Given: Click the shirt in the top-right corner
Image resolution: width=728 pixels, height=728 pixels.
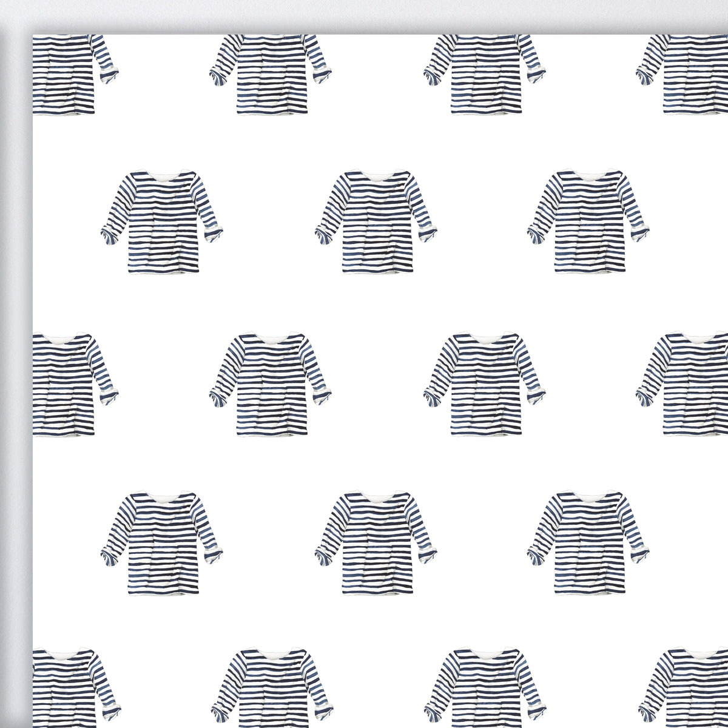Looking at the screenshot, I should tap(485, 79).
